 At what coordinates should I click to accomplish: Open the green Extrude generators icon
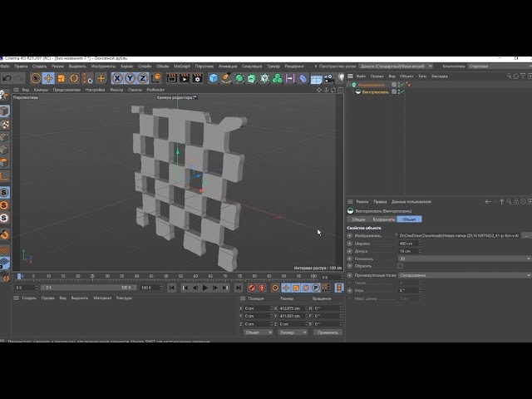pyautogui.click(x=252, y=78)
